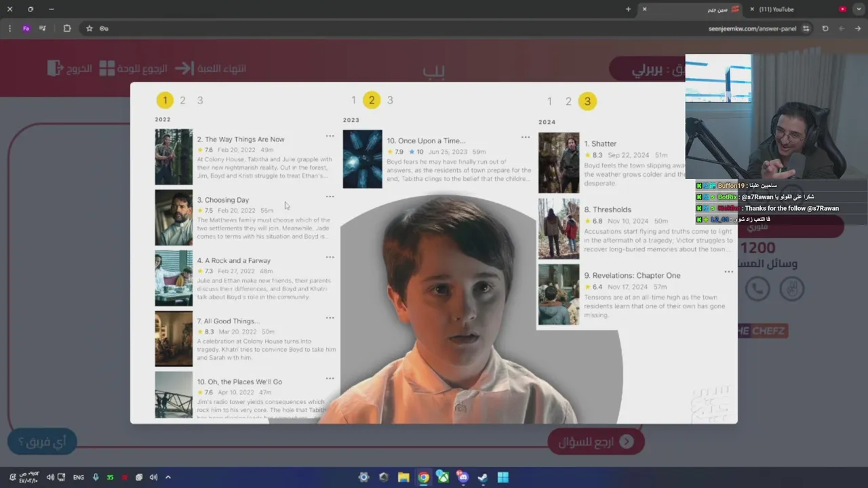The height and width of the screenshot is (488, 868).
Task: Open the Extensions puzzle icon
Action: tap(66, 28)
